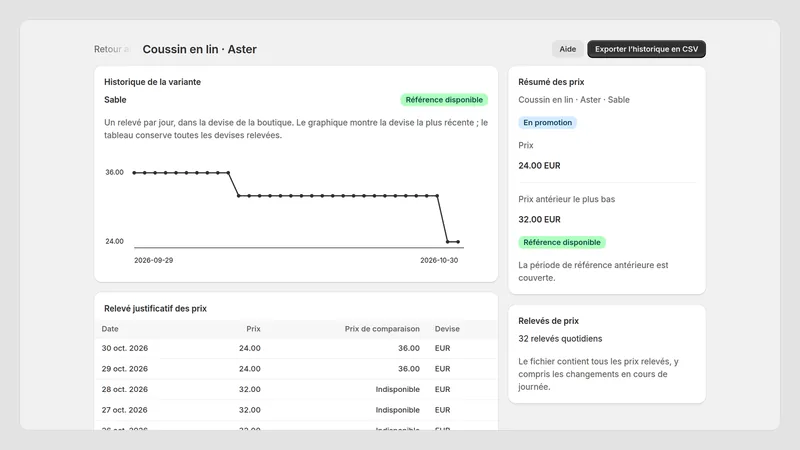
Task: Click EUR in the 27 oct. row
Action: (x=442, y=410)
